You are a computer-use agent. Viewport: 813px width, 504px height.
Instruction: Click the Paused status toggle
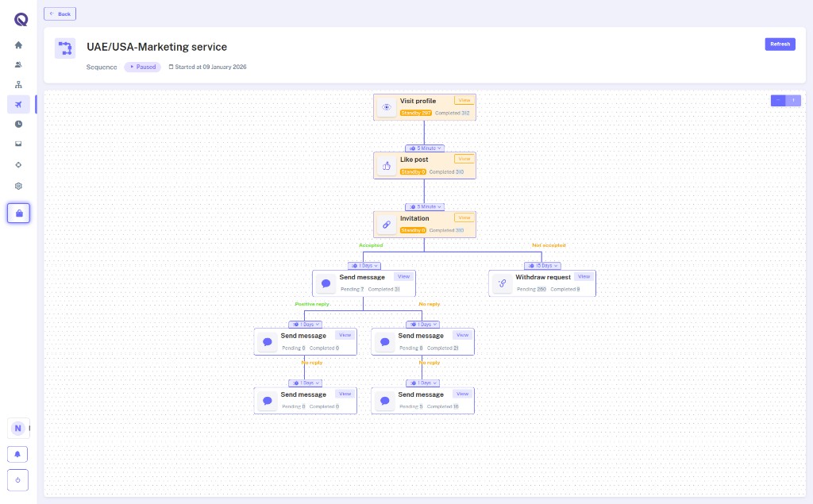click(x=142, y=67)
